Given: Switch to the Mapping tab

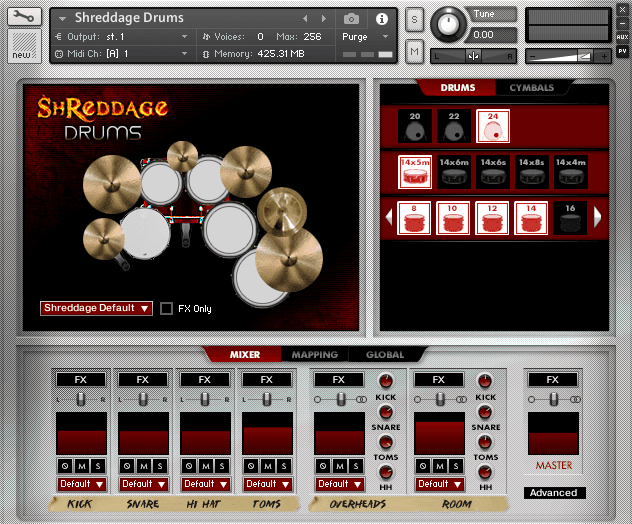Looking at the screenshot, I should point(315,354).
